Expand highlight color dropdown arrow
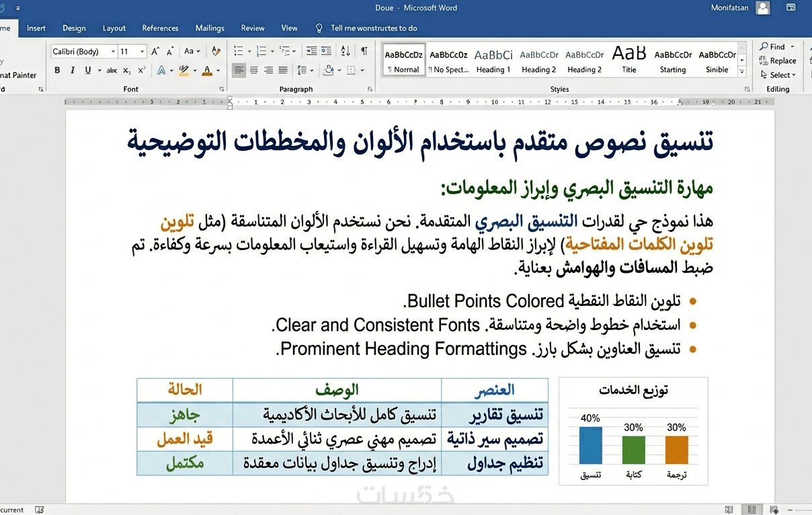812x515 pixels. [x=195, y=70]
